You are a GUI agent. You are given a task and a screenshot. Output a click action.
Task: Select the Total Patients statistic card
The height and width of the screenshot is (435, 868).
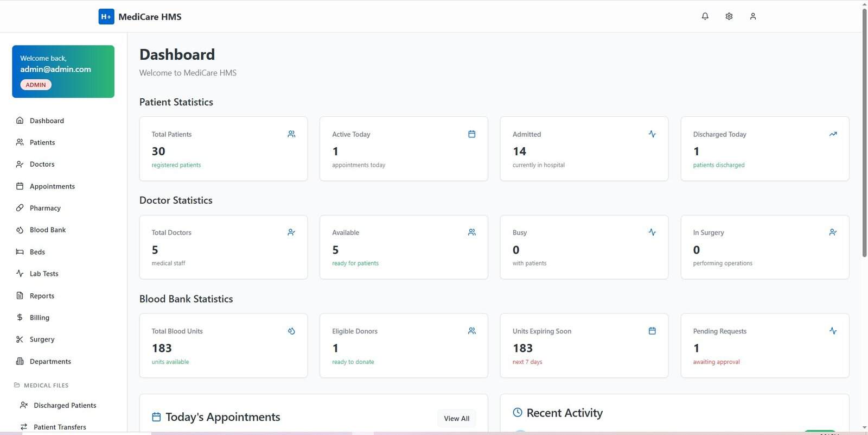224,149
